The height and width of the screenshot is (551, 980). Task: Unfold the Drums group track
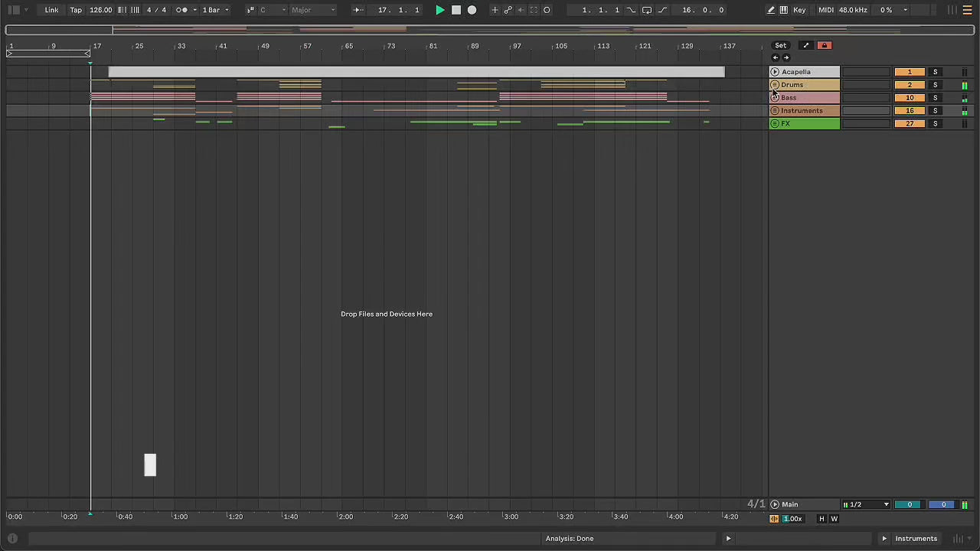point(774,85)
